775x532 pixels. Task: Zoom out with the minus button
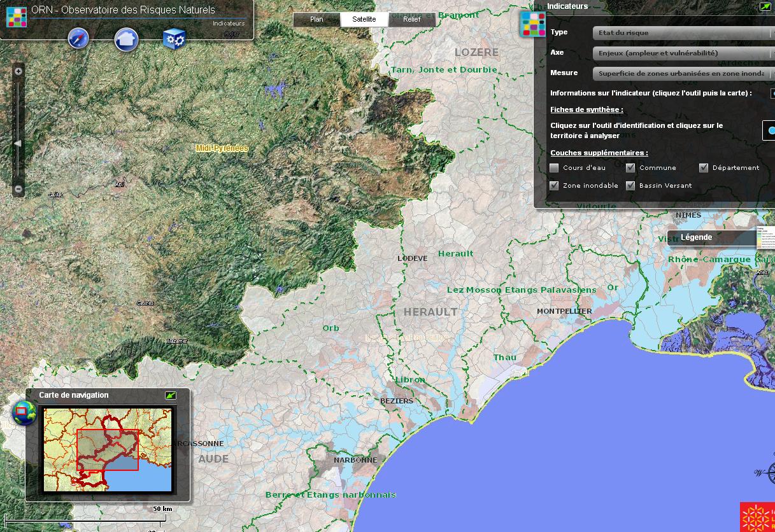(x=18, y=189)
